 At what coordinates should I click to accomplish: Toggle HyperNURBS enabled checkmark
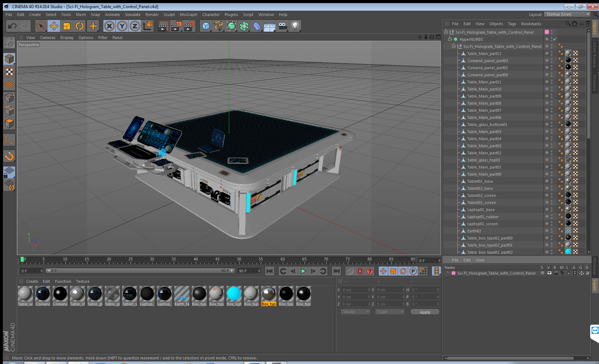pyautogui.click(x=555, y=39)
